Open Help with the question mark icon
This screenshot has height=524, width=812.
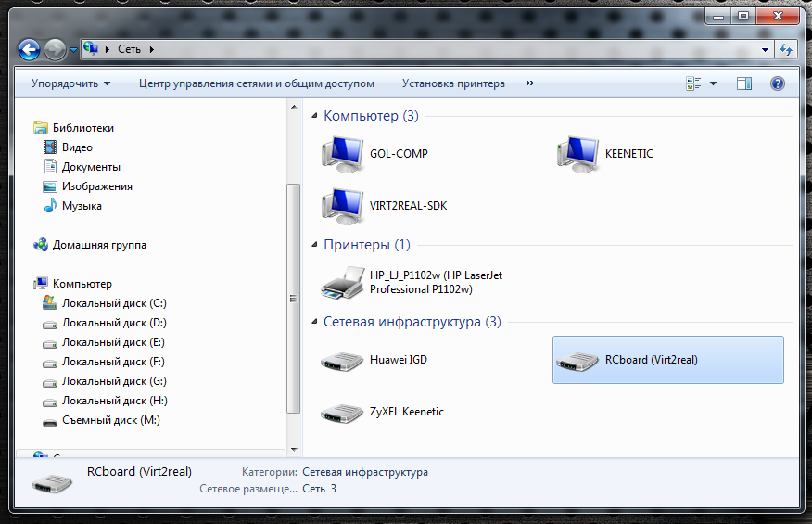point(778,83)
